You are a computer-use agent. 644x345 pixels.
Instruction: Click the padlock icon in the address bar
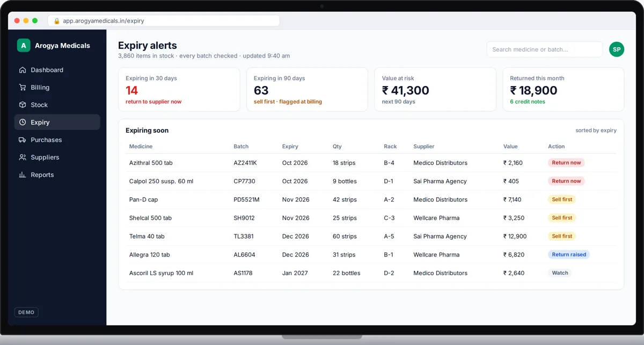[x=56, y=21]
